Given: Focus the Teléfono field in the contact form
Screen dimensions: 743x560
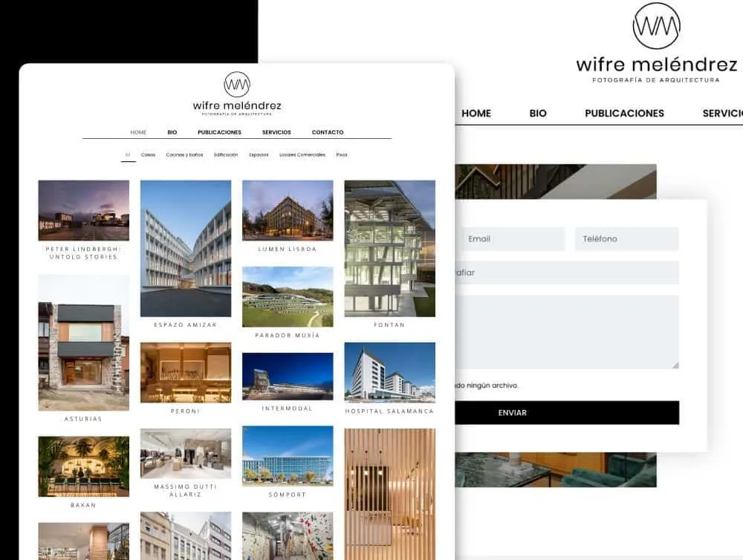Looking at the screenshot, I should 627,239.
